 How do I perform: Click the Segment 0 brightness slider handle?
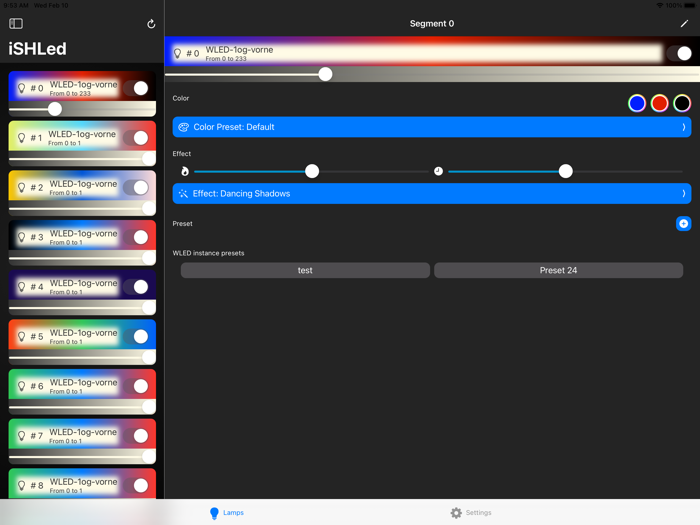pos(325,74)
